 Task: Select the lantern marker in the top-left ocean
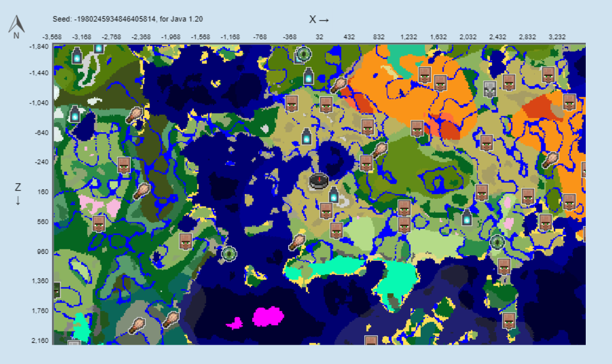pyautogui.click(x=77, y=56)
